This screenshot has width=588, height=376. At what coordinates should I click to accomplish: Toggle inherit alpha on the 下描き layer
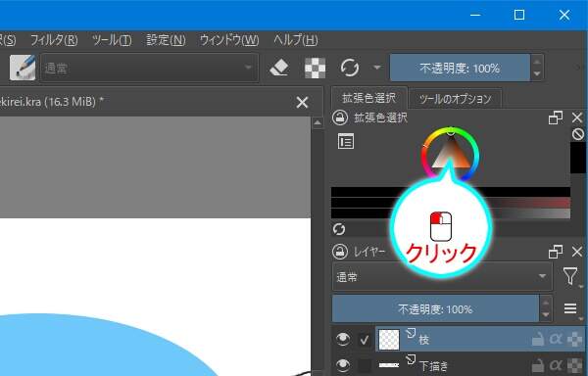(556, 365)
